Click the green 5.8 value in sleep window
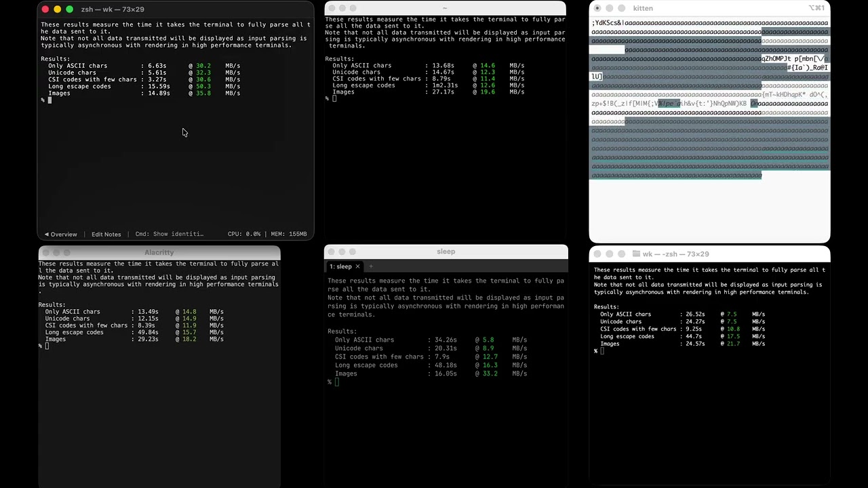The width and height of the screenshot is (868, 488). pos(488,340)
